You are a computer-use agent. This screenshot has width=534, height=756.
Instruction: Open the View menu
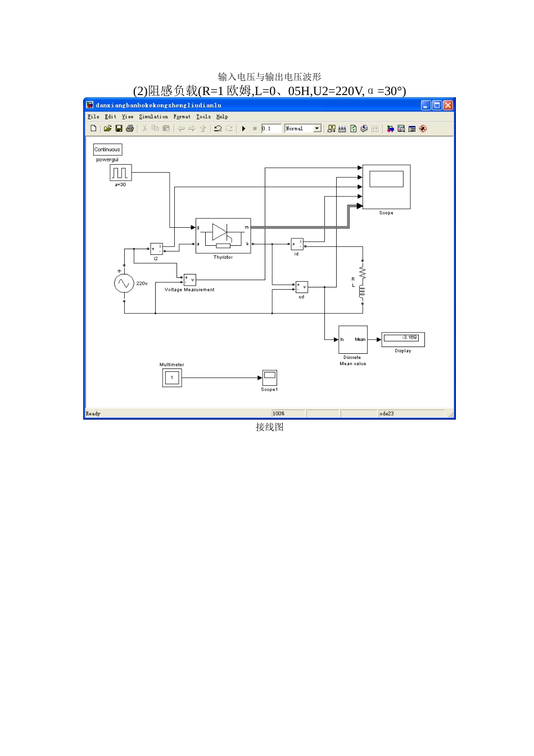pyautogui.click(x=128, y=117)
